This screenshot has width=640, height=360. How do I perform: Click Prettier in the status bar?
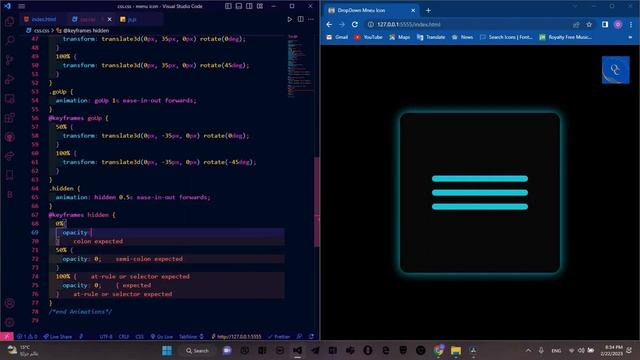[x=279, y=336]
